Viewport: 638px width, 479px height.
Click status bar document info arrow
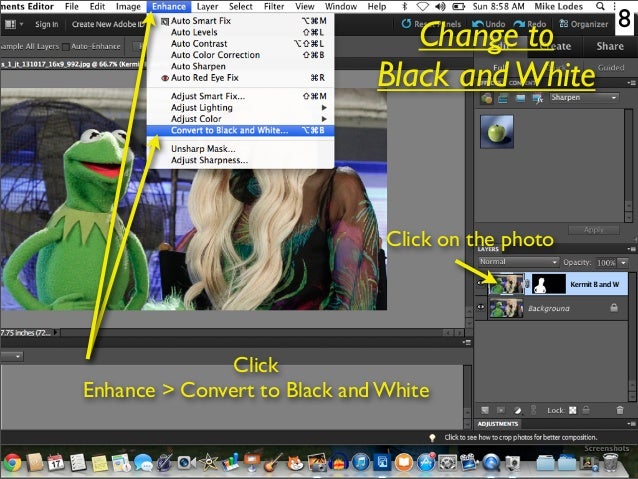(56, 332)
